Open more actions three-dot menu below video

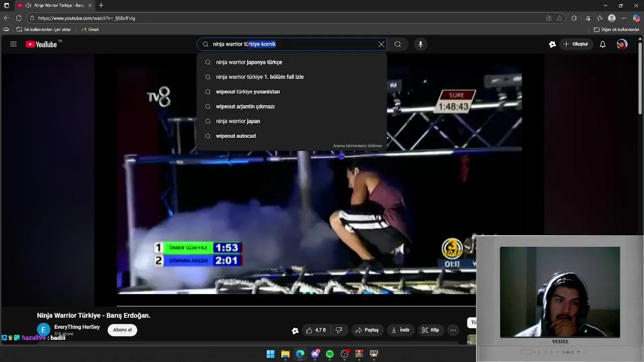(453, 330)
